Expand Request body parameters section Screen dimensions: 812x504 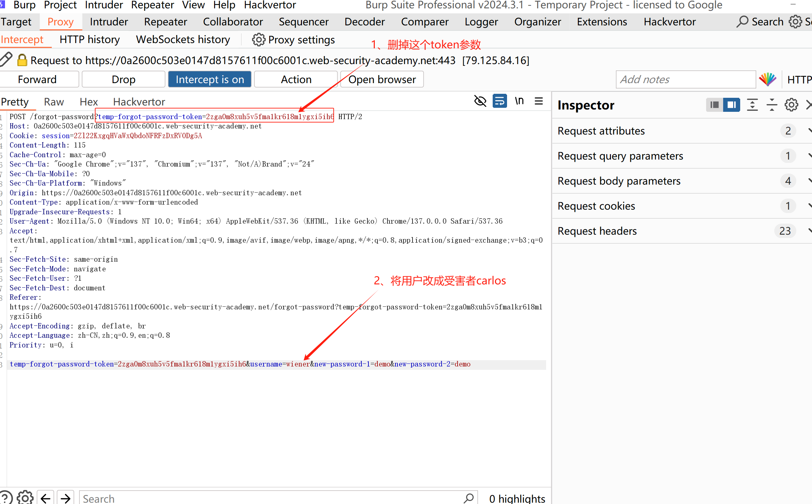tap(619, 181)
